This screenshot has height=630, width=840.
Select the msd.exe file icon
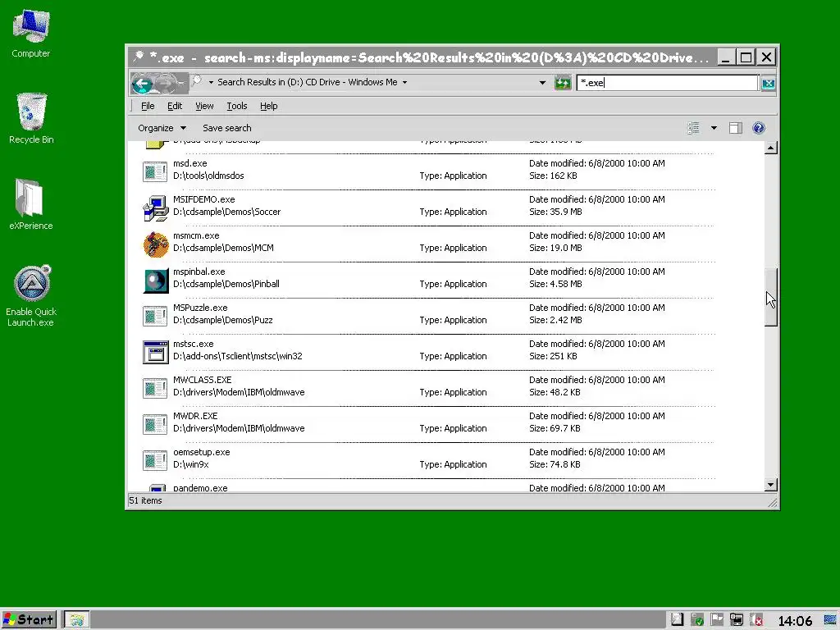[x=155, y=171]
